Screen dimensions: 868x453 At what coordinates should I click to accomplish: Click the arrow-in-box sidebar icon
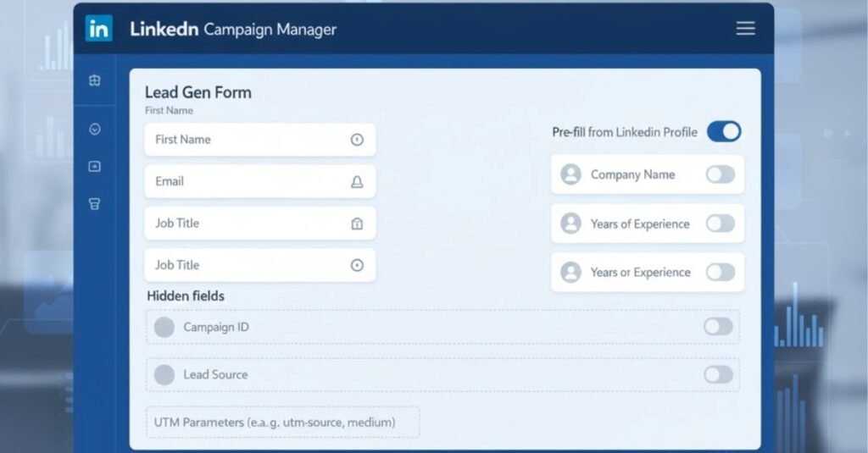pos(95,167)
